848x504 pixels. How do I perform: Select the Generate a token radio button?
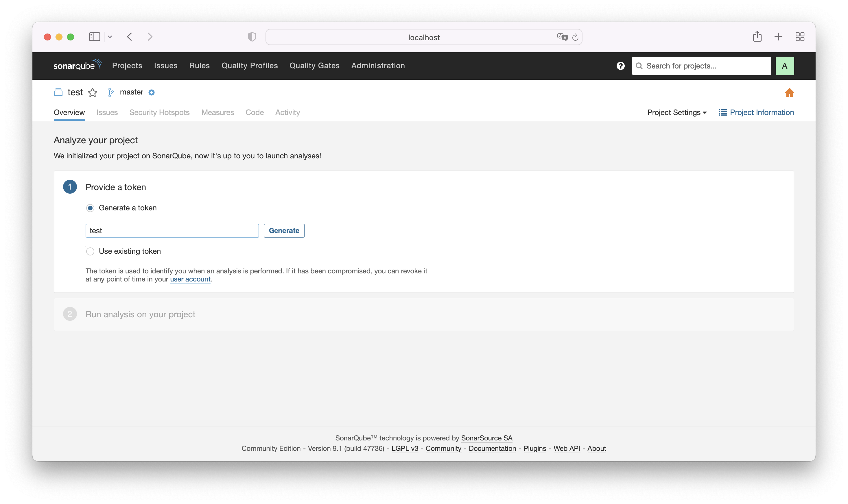[x=90, y=208]
